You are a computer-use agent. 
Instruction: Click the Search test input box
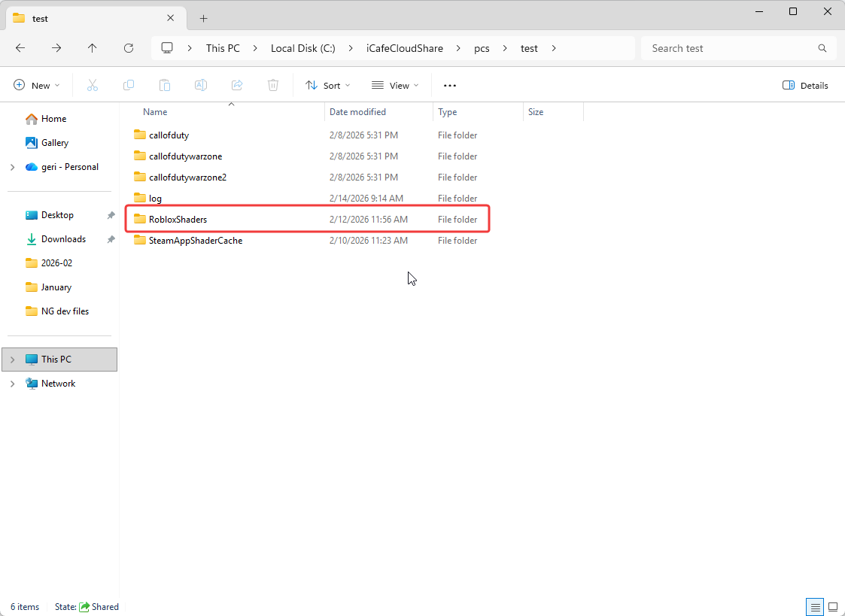[x=730, y=48]
